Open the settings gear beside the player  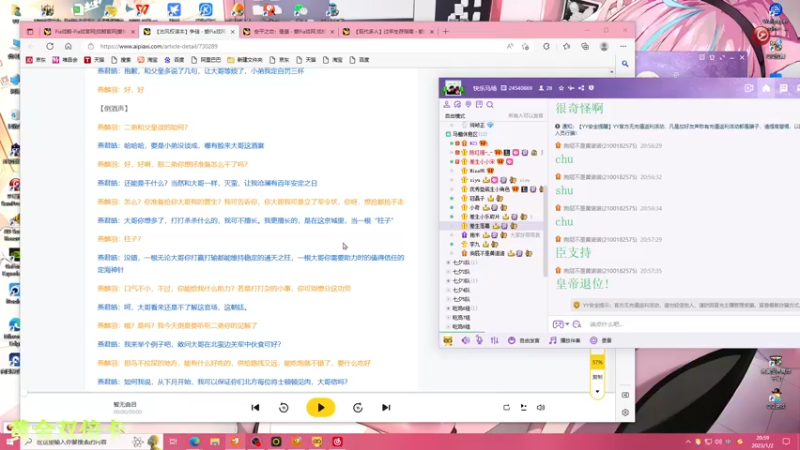[625, 412]
